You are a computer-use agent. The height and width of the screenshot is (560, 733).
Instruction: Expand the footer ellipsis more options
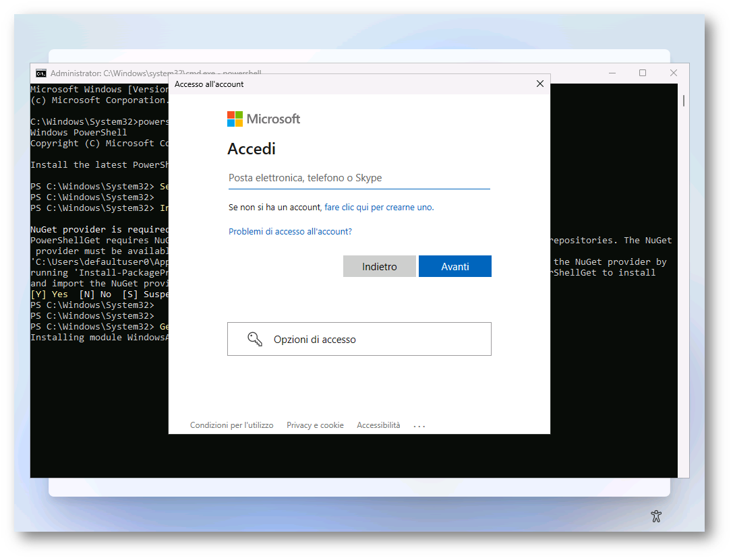click(x=419, y=426)
